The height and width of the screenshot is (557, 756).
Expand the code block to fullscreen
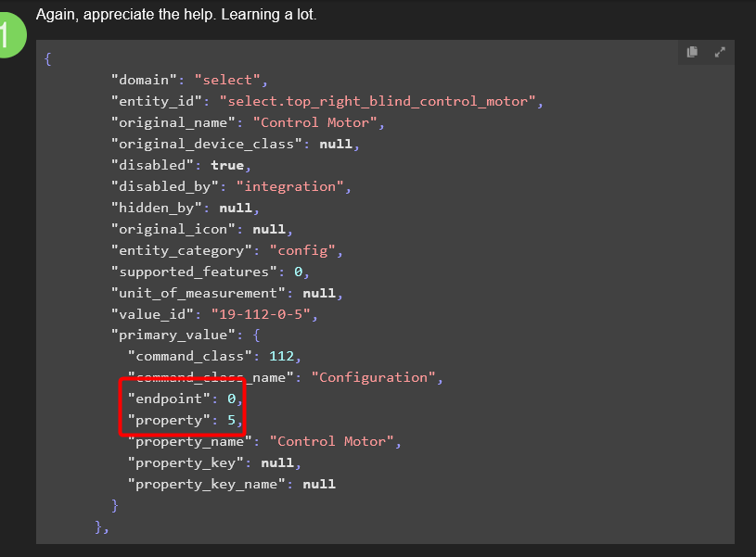720,52
